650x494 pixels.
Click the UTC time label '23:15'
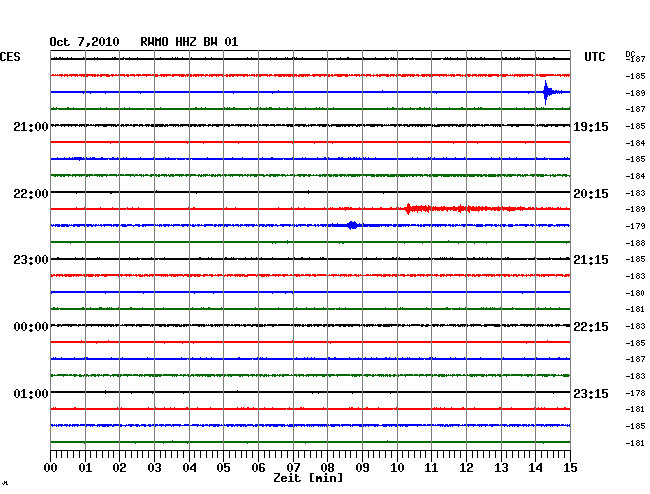pyautogui.click(x=591, y=393)
